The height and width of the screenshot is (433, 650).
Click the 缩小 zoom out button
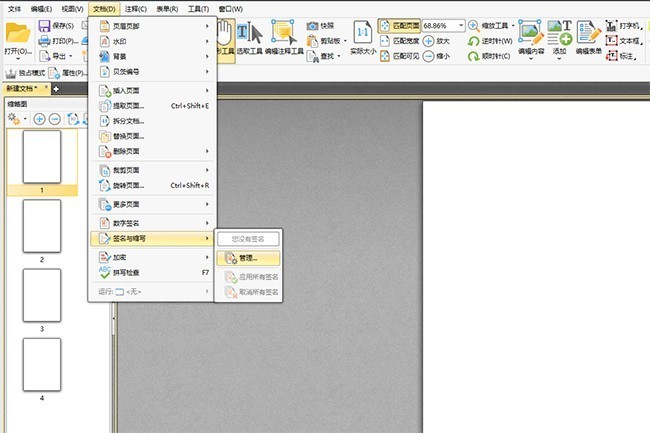click(436, 56)
